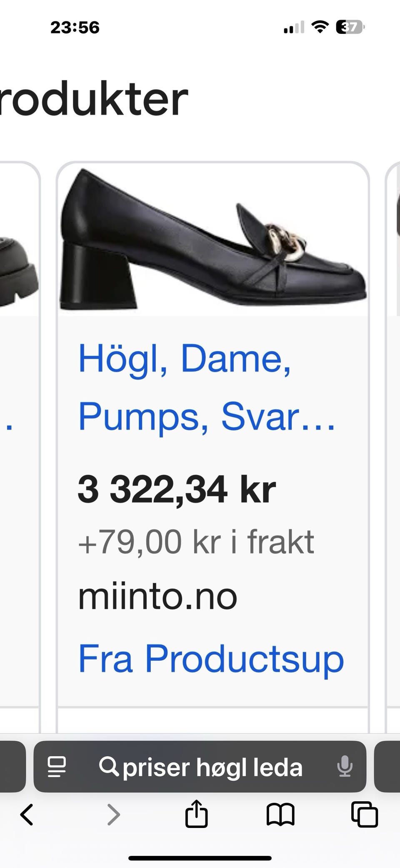Open the Högl, Dame, Pumps product link
The height and width of the screenshot is (868, 400).
point(207,387)
